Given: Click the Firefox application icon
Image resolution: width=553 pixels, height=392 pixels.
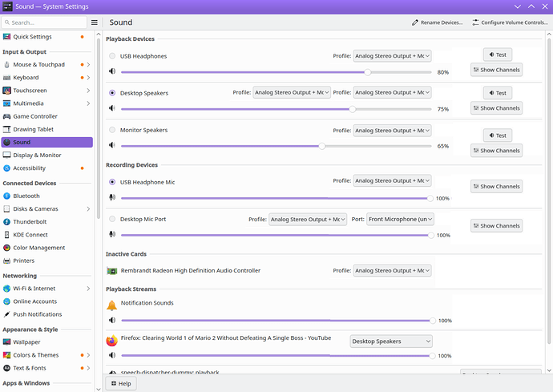Looking at the screenshot, I should pos(111,341).
